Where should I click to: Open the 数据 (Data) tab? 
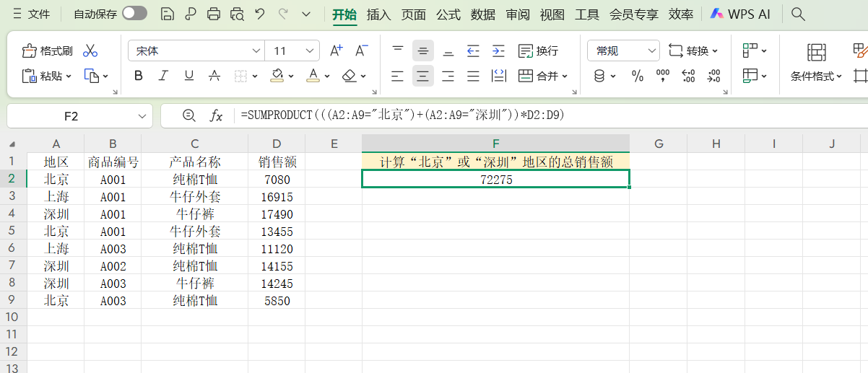(483, 14)
